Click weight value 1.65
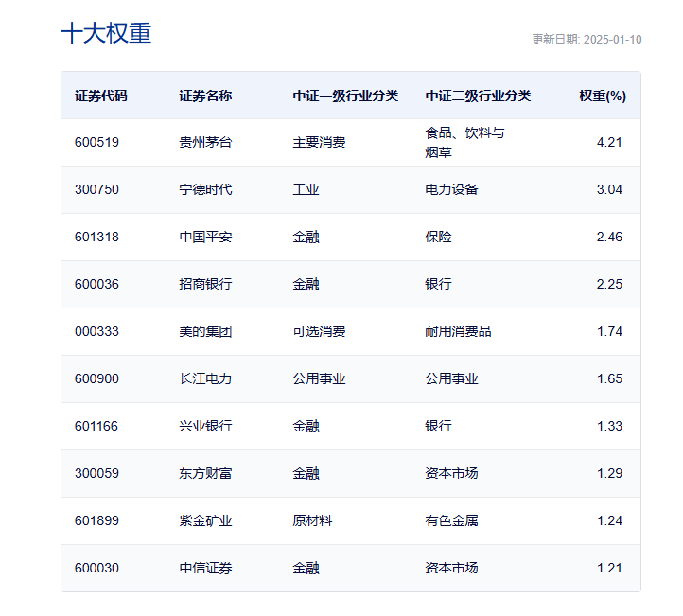The image size is (683, 616). pyautogui.click(x=609, y=379)
